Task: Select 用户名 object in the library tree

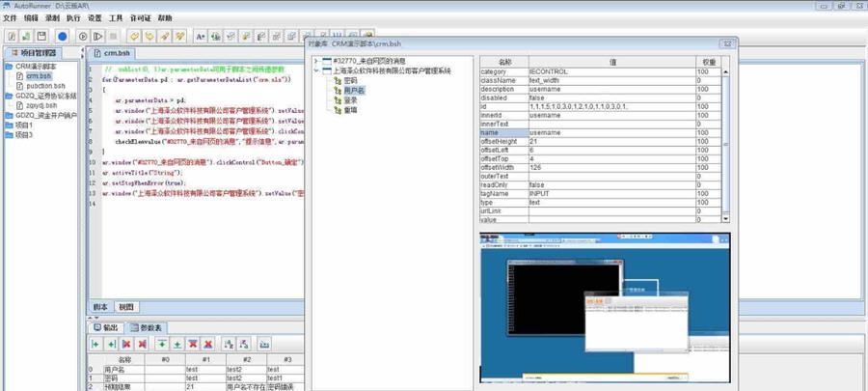Action: pos(355,91)
